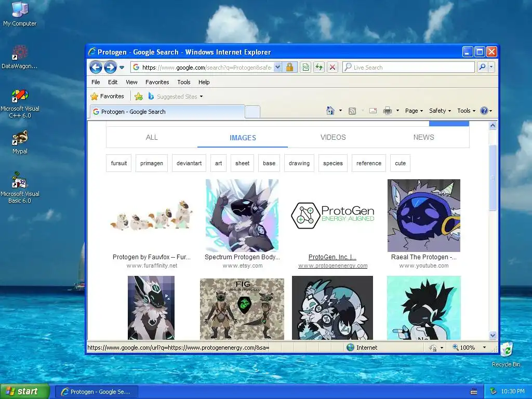This screenshot has width=532, height=399.
Task: Follow the ProtoGen, Inc. link
Action: pos(332,257)
